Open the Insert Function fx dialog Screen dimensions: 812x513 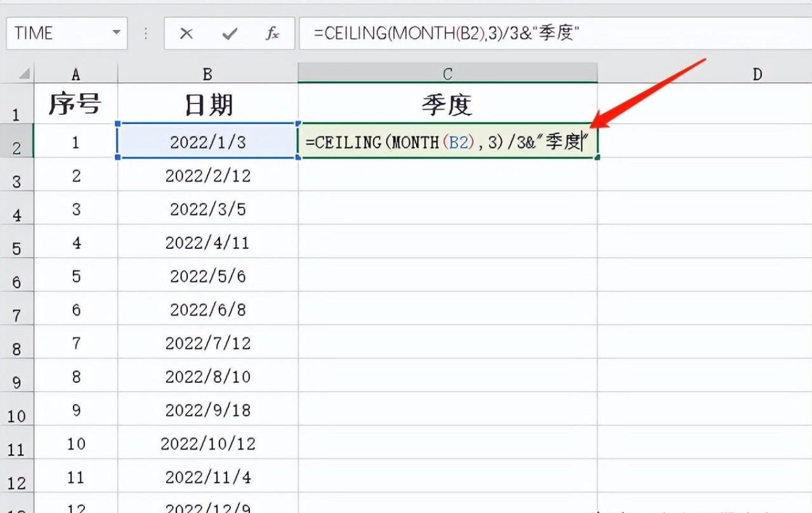tap(272, 34)
